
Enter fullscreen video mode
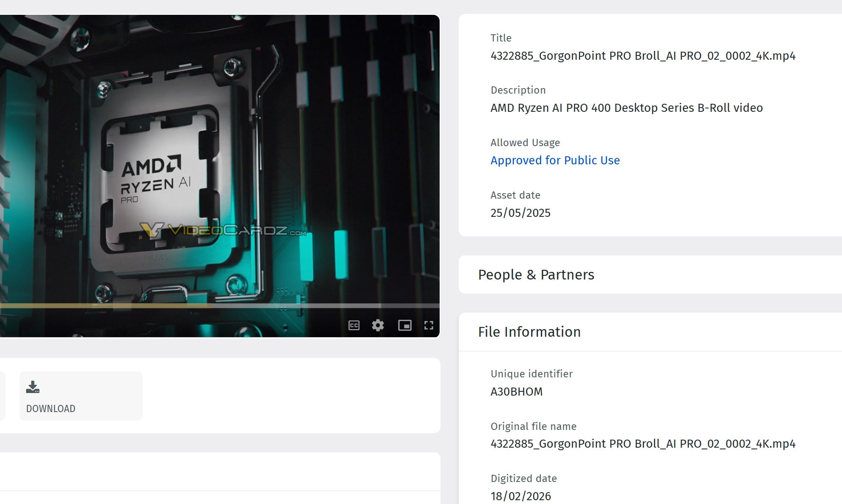(429, 325)
